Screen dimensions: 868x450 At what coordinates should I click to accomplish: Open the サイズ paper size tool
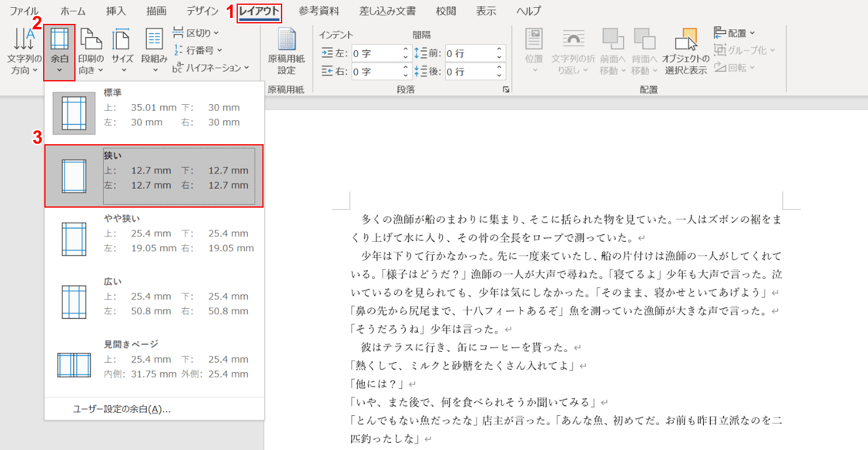122,52
